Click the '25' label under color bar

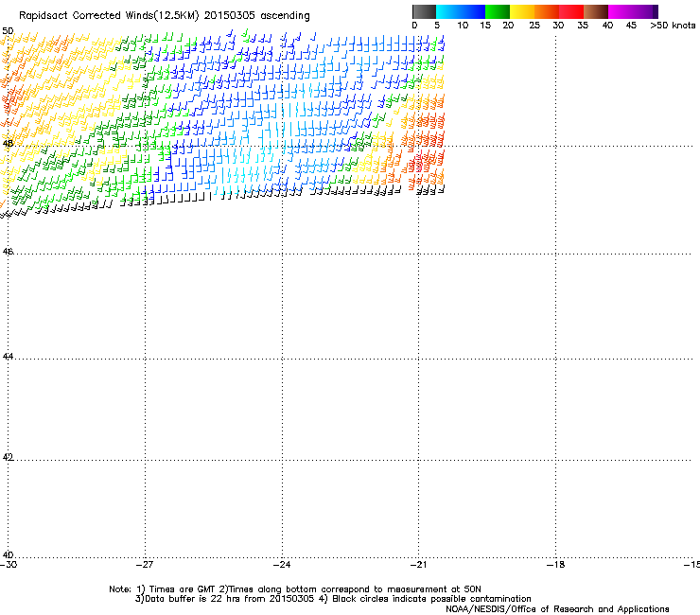click(x=534, y=26)
